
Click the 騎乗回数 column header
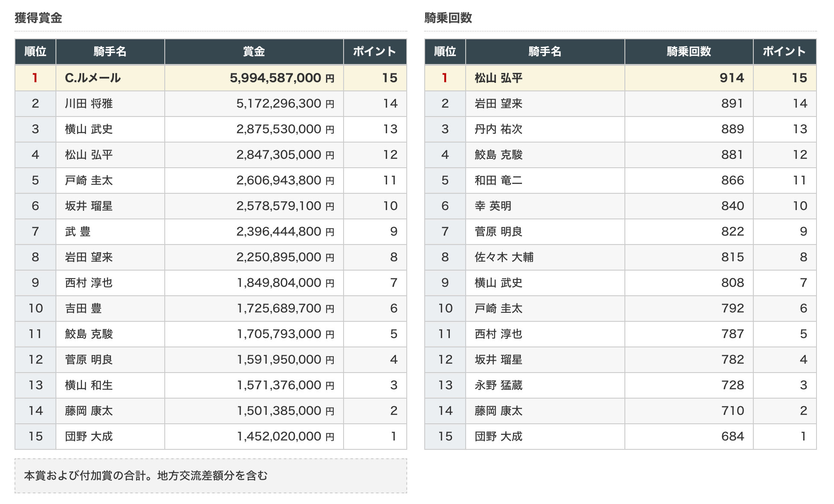688,52
